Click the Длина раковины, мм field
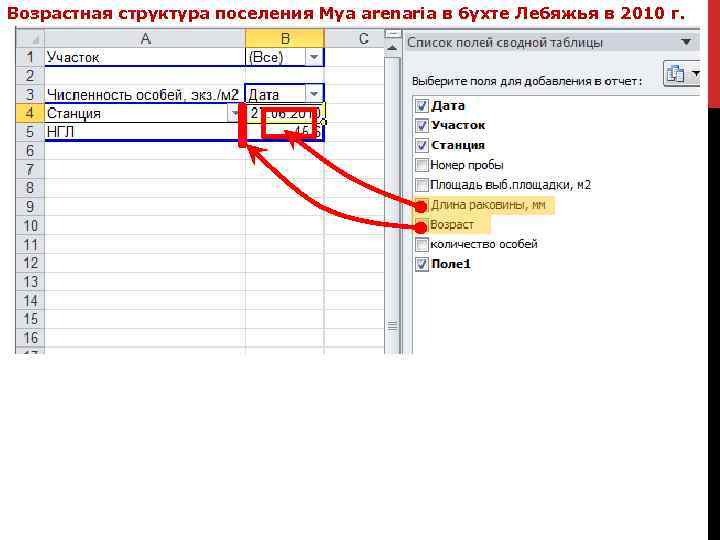The height and width of the screenshot is (540, 720). 488,205
